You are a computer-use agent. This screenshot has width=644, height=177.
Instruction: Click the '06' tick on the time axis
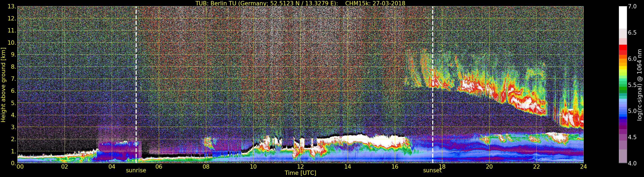tap(159, 167)
